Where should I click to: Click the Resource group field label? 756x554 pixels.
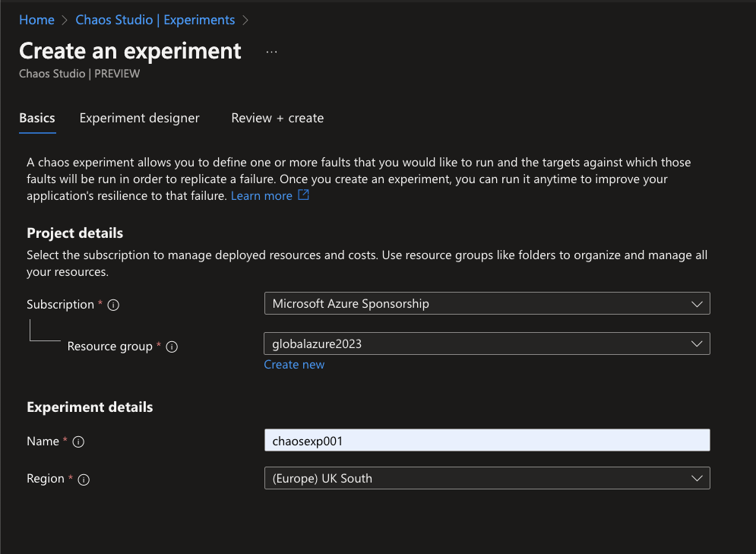click(110, 347)
